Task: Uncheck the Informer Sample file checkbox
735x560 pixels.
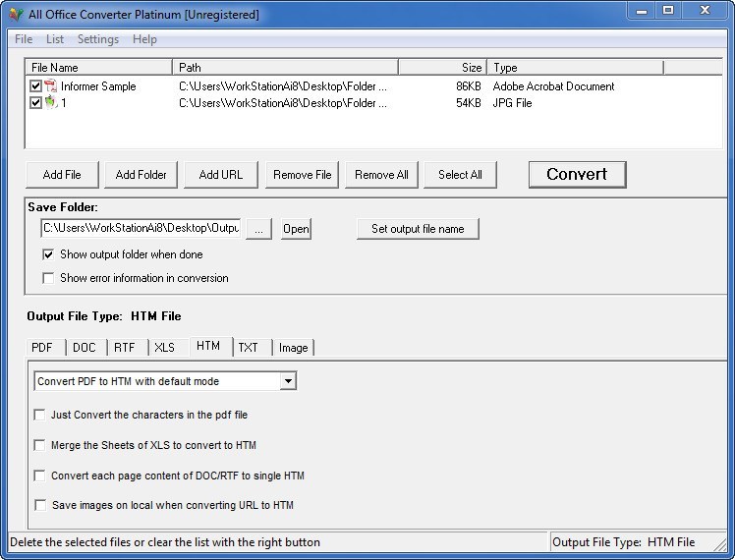Action: tap(35, 86)
